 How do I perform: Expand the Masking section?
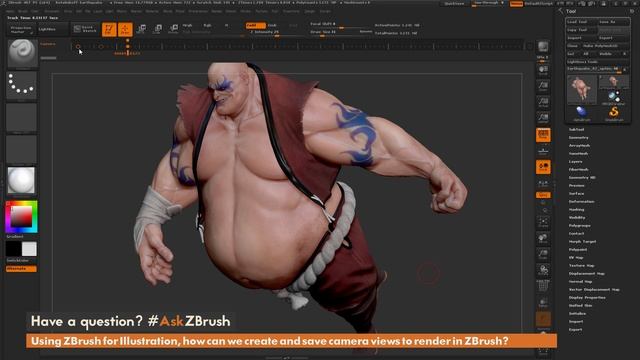577,209
